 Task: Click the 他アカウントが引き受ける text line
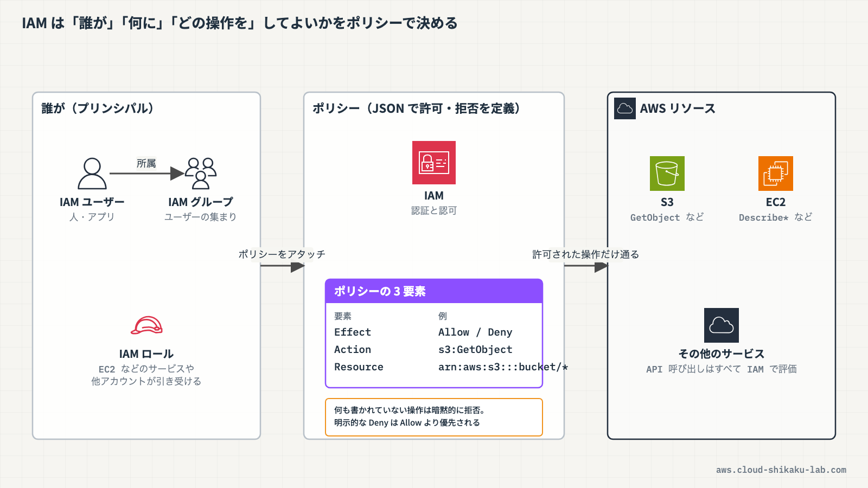click(x=146, y=381)
